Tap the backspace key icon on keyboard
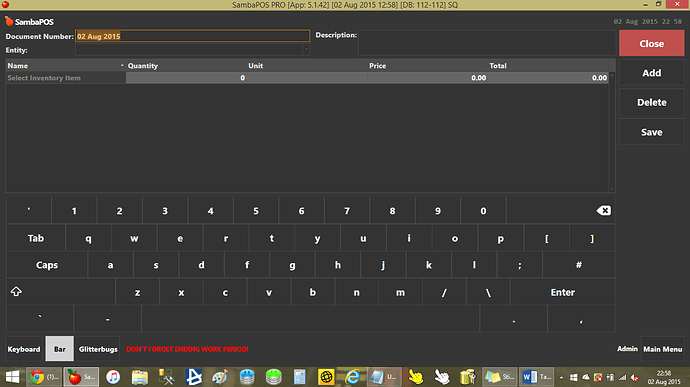This screenshot has height=387, width=690. 603,211
